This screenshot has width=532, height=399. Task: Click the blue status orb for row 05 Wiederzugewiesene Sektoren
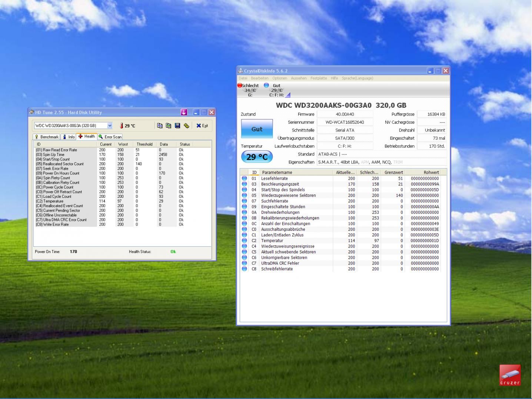[x=245, y=195]
